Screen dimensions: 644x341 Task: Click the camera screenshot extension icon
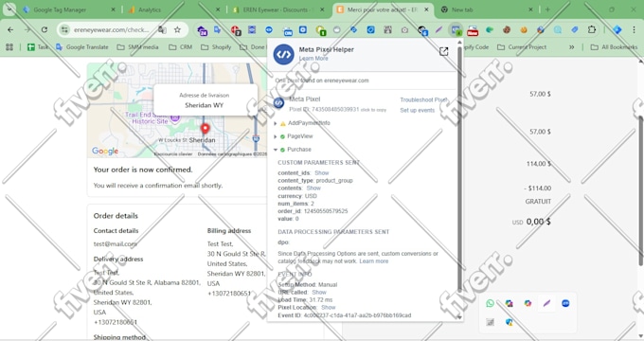405,30
